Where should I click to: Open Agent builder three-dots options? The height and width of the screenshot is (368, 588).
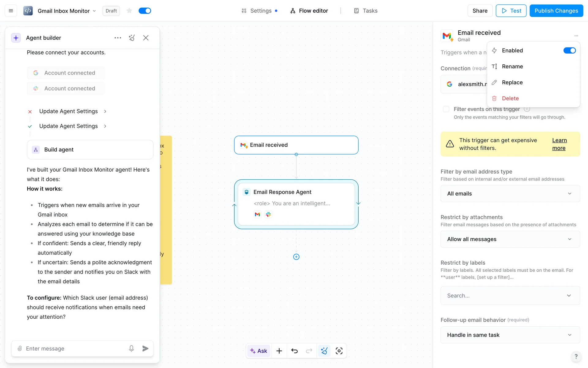pos(118,38)
